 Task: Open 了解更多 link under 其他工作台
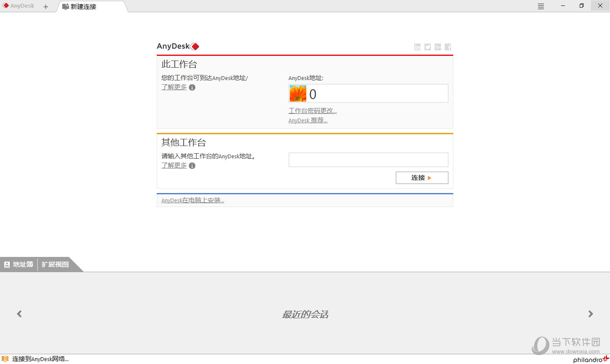[174, 165]
